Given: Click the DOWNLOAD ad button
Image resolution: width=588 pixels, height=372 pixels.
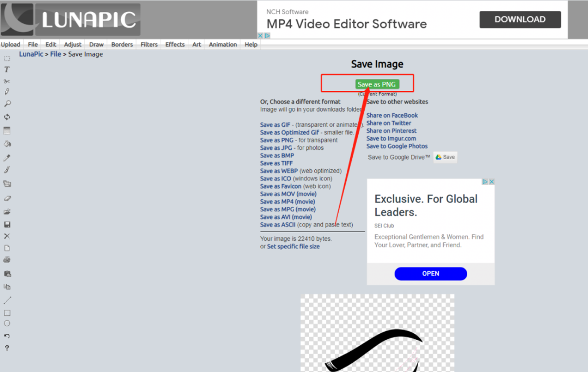Looking at the screenshot, I should [520, 20].
